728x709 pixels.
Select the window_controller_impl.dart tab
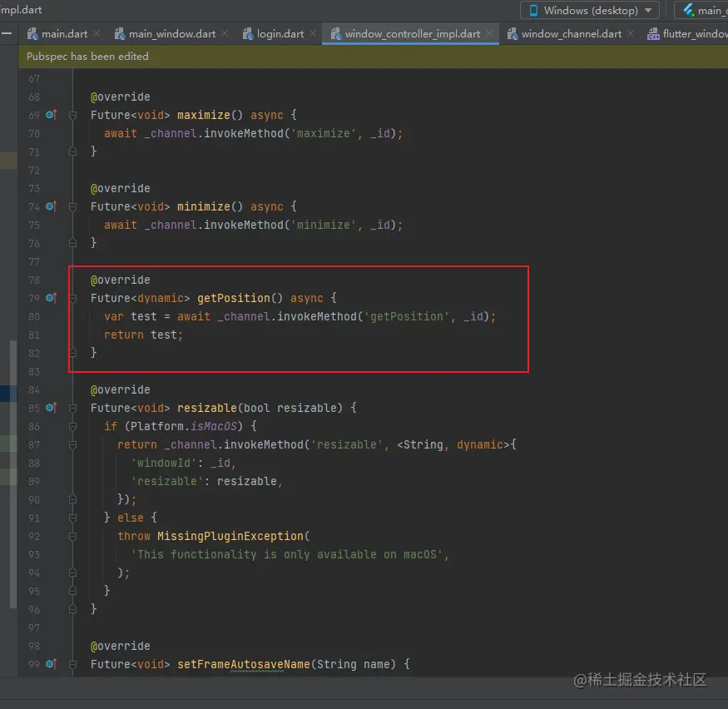[412, 34]
